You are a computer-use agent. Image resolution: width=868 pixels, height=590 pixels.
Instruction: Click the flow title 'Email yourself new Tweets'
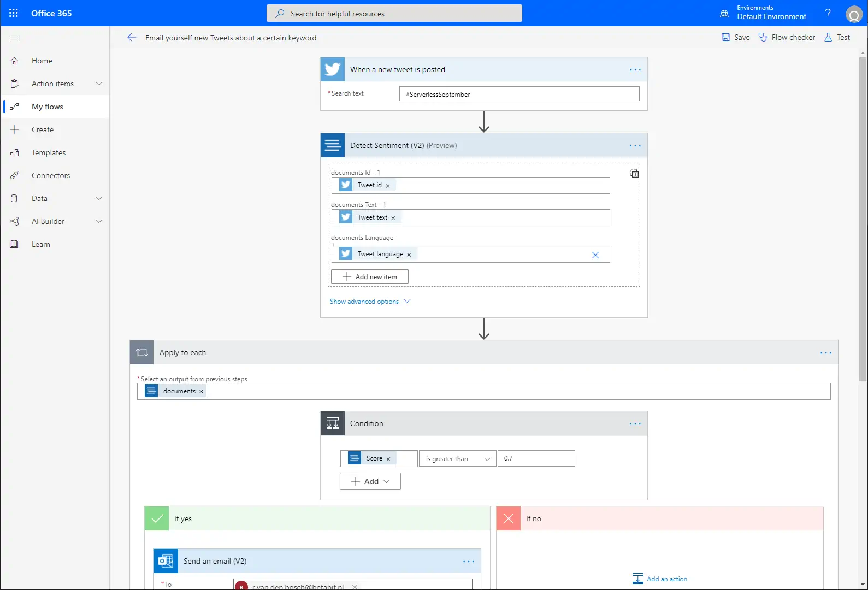coord(231,38)
